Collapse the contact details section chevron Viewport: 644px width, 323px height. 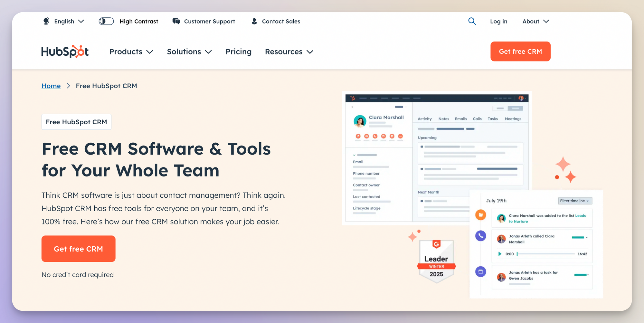click(354, 155)
